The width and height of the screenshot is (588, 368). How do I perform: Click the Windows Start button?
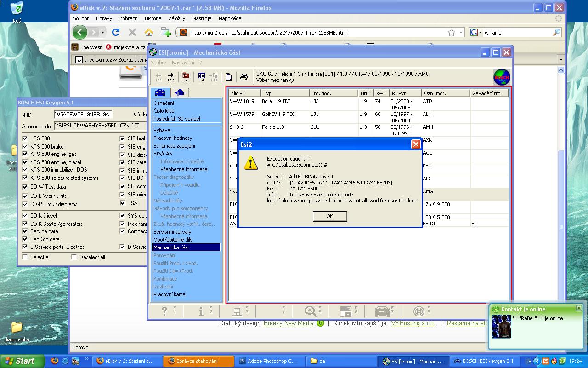tap(22, 361)
